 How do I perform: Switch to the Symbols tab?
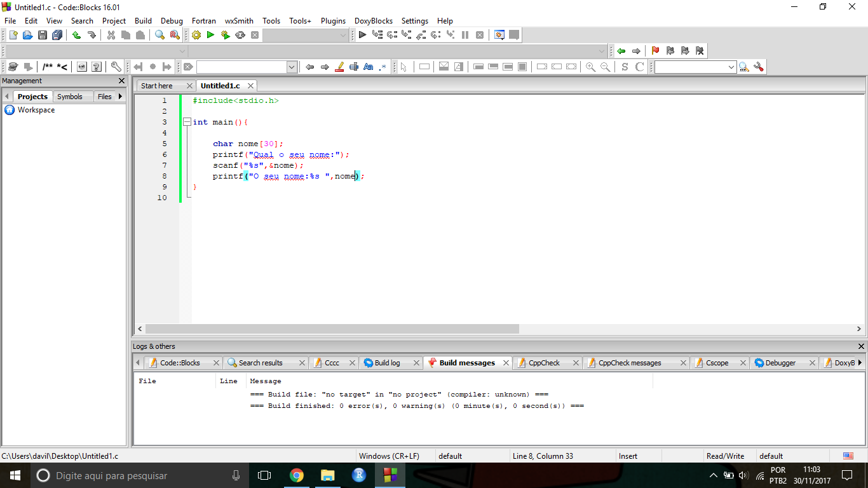click(70, 97)
